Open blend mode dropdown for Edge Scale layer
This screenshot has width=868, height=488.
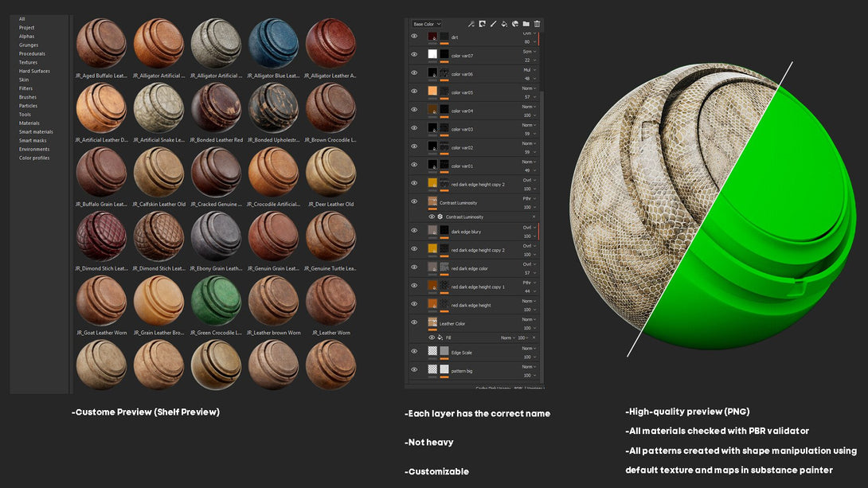530,348
